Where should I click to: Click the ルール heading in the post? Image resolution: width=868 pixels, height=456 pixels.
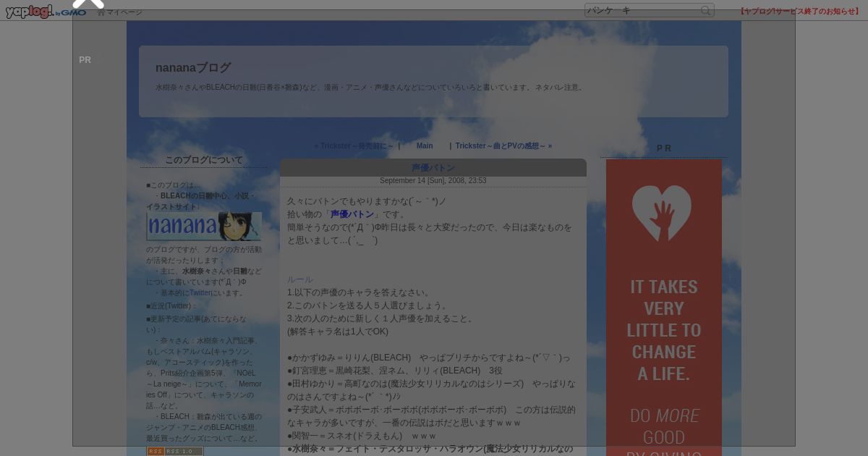click(x=300, y=279)
